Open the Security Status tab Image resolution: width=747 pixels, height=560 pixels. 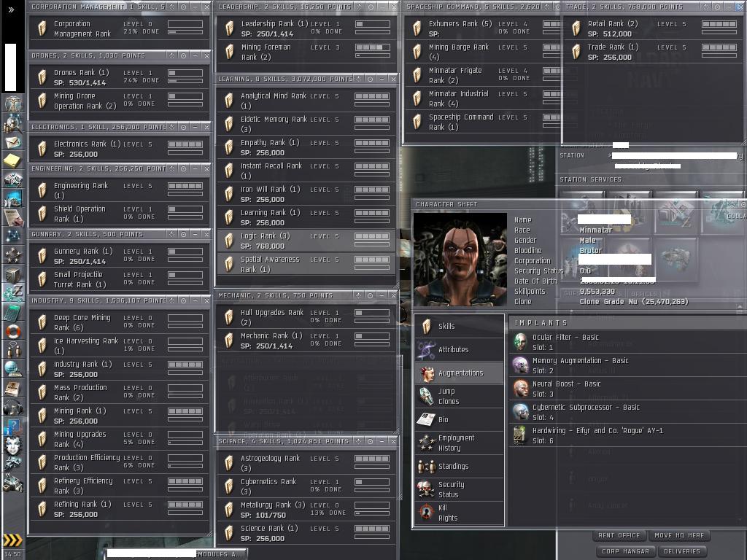click(460, 489)
